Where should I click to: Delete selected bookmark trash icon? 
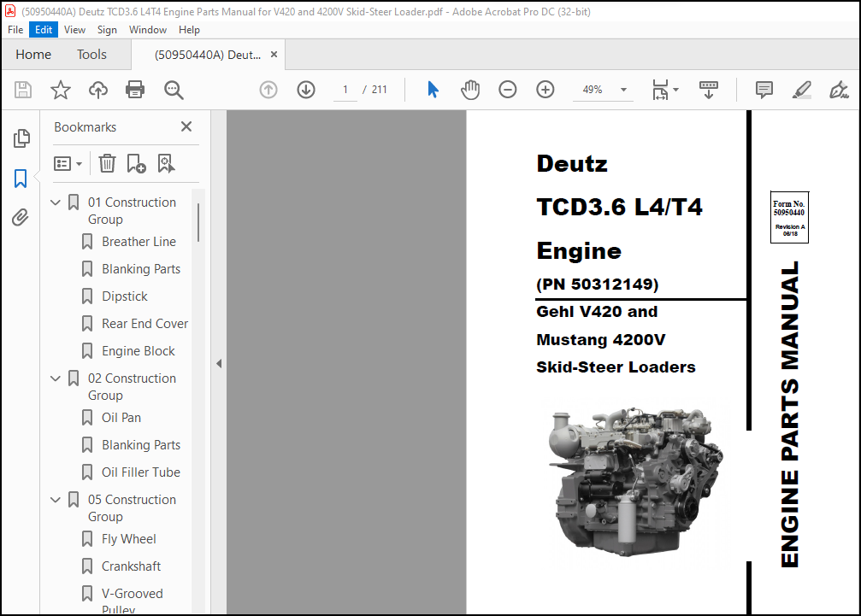107,163
